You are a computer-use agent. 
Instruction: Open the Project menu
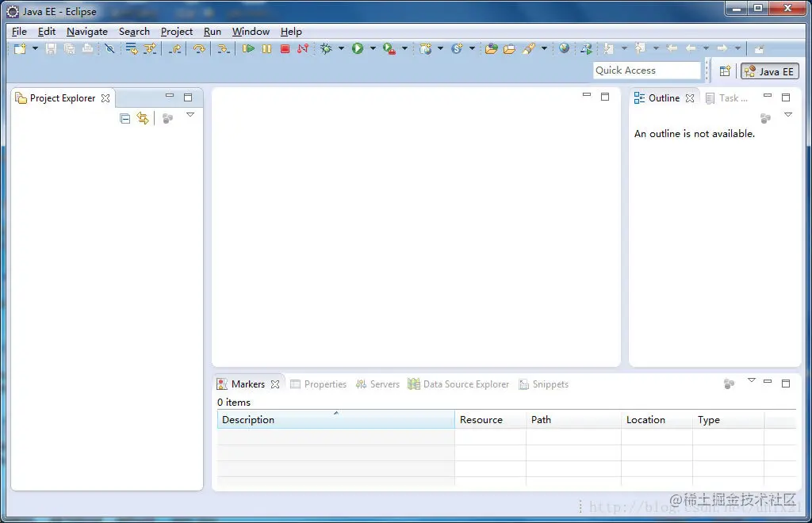click(177, 32)
